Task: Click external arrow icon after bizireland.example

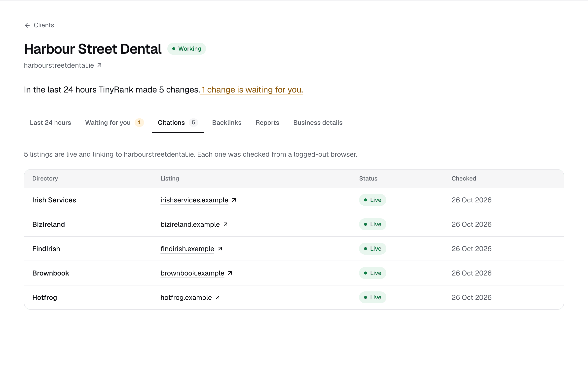Action: 225,224
